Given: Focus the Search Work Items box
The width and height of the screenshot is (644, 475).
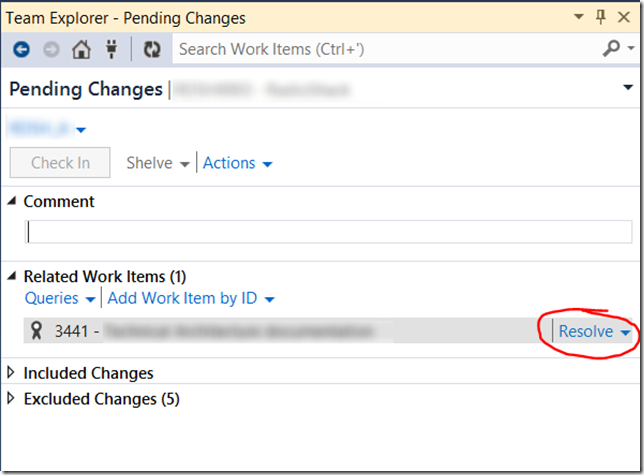Looking at the screenshot, I should point(385,49).
